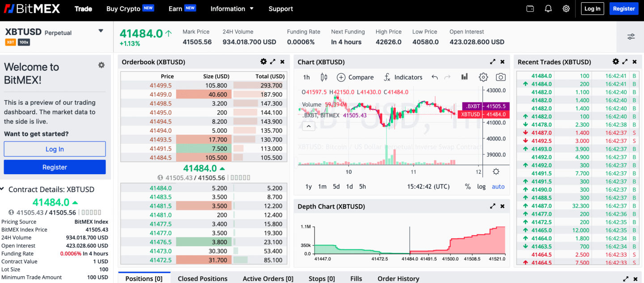This screenshot has width=644, height=283.
Task: Select ask price 41499.0 in orderbook
Action: [161, 94]
